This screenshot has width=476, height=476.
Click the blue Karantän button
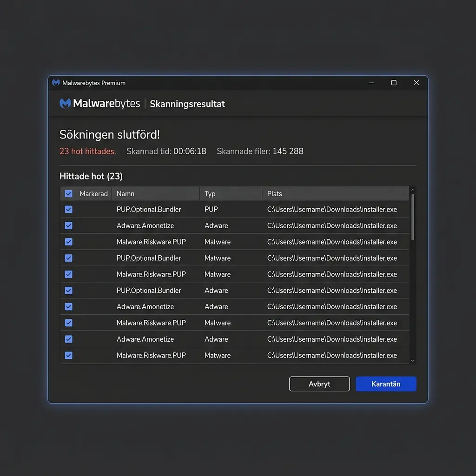point(386,384)
